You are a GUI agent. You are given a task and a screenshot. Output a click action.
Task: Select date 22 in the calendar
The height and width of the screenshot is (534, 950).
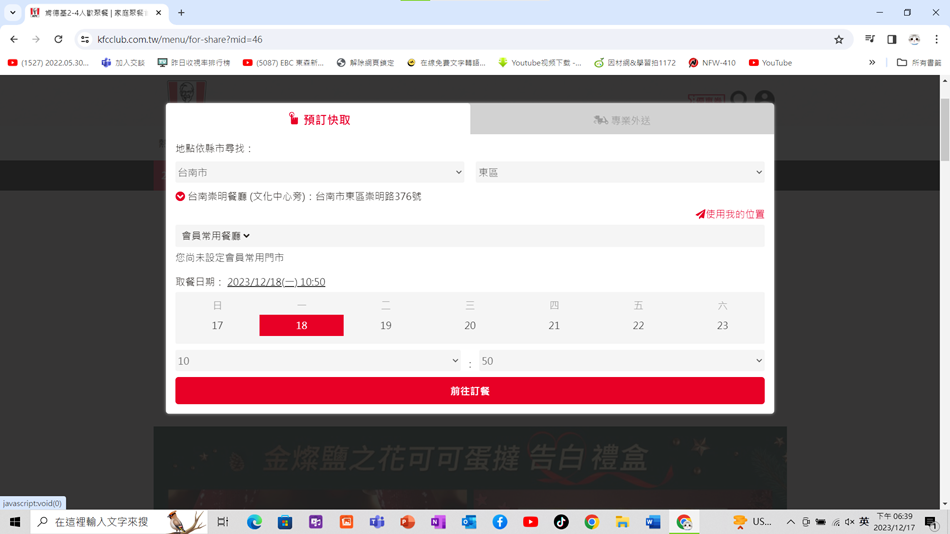tap(638, 325)
